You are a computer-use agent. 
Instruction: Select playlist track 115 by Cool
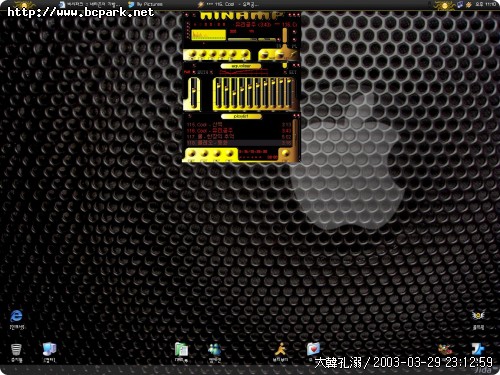point(239,125)
